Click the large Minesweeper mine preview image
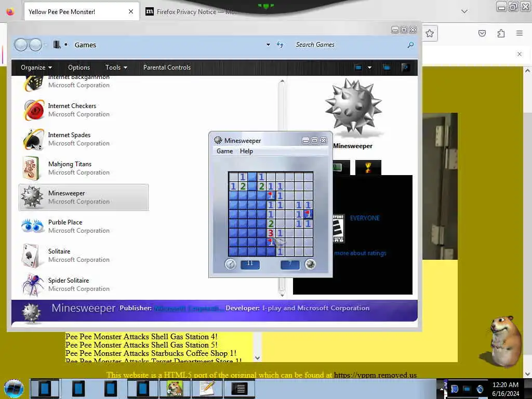 pos(353,106)
